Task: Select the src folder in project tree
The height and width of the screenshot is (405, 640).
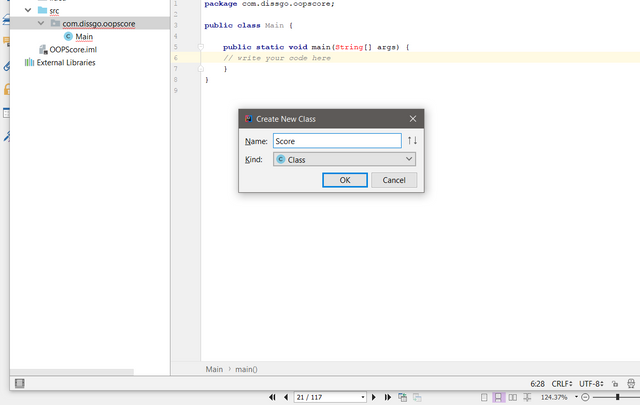Action: (54, 11)
